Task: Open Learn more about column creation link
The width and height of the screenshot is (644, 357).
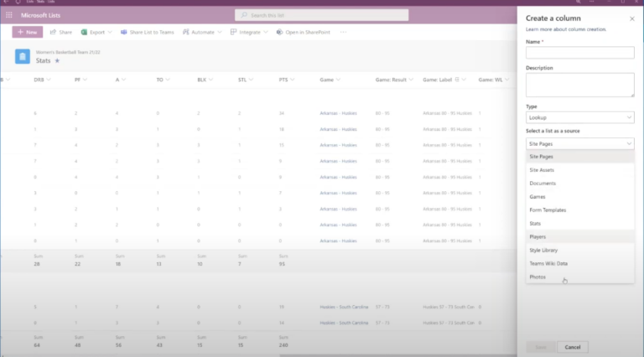Action: (x=566, y=29)
